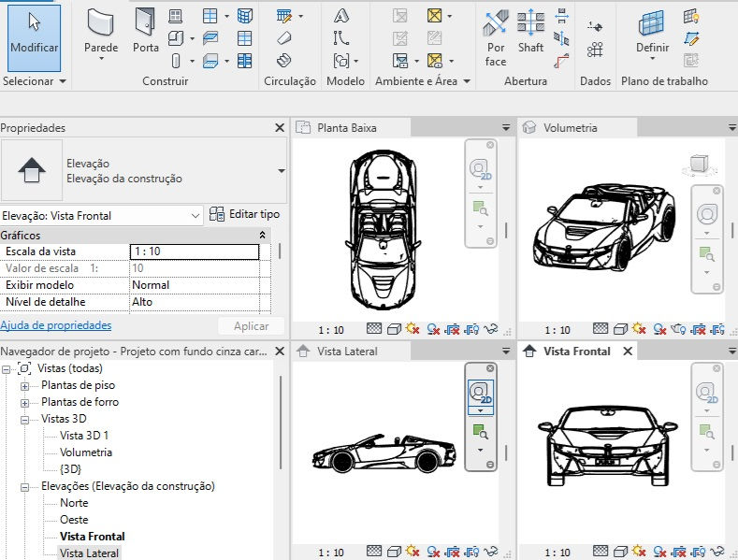The width and height of the screenshot is (738, 560).
Task: Toggle sun path in Volumetria view bar
Action: 639,328
